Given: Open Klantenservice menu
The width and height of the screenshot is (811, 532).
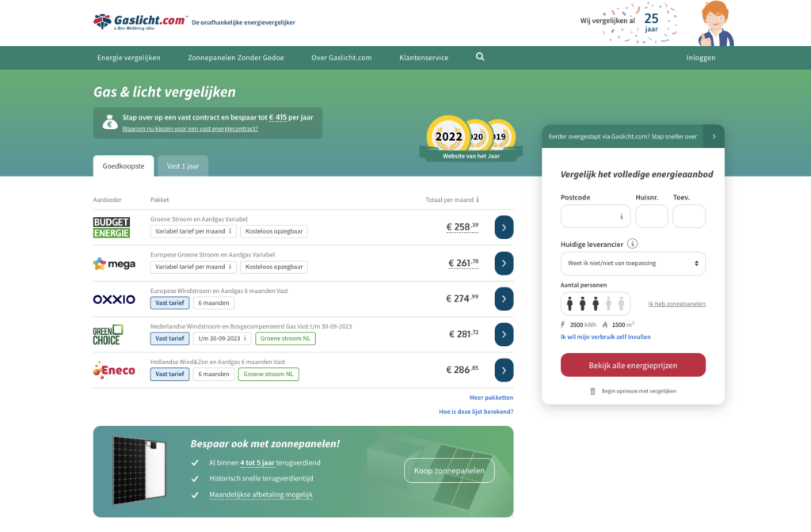Looking at the screenshot, I should (x=424, y=57).
